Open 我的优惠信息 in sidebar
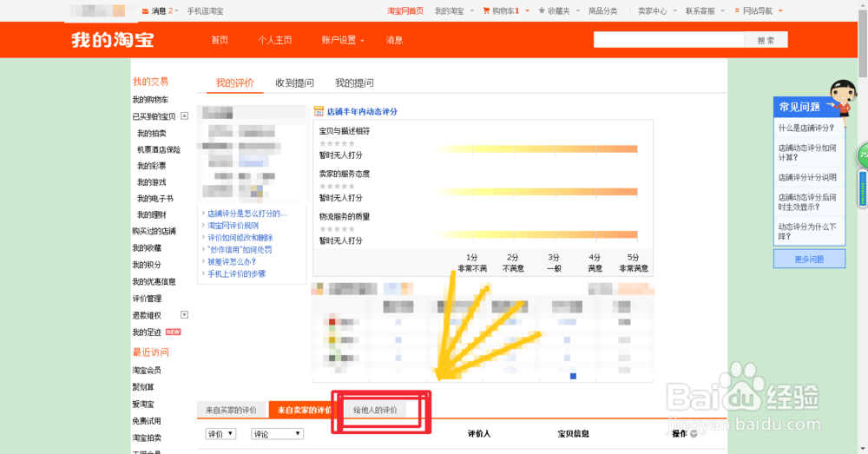This screenshot has width=868, height=454. click(154, 282)
